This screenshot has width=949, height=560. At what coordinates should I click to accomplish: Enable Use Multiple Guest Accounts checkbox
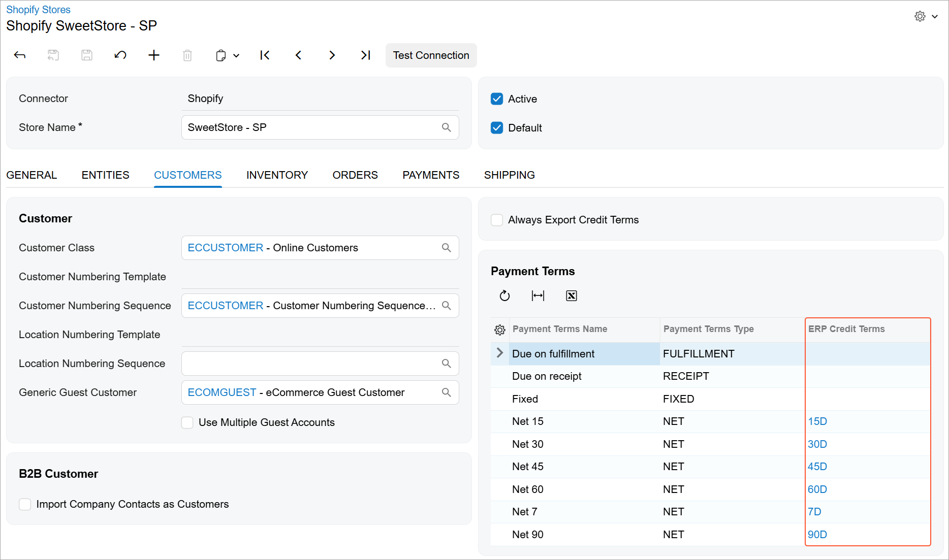tap(187, 422)
